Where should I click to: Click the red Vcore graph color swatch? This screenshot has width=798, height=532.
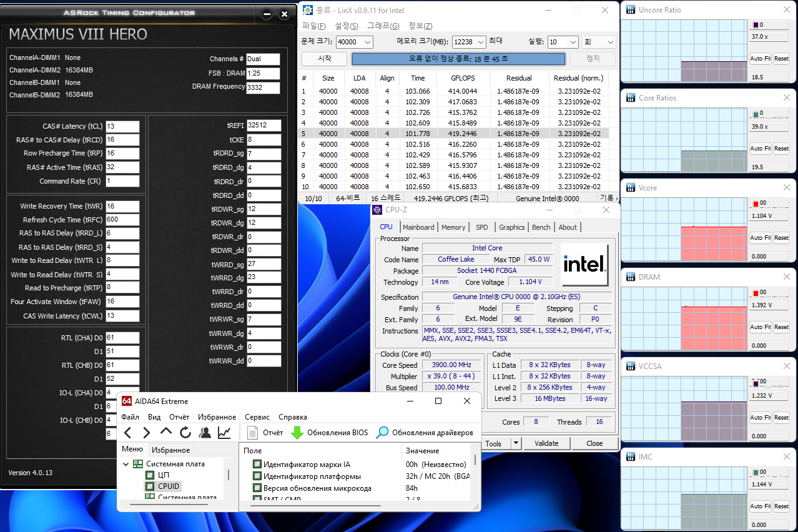click(x=756, y=204)
